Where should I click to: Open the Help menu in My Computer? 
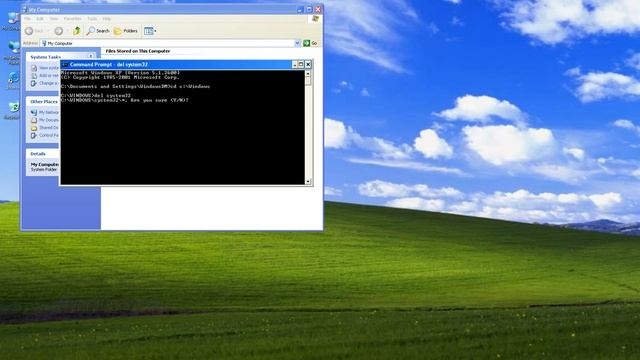click(x=107, y=19)
